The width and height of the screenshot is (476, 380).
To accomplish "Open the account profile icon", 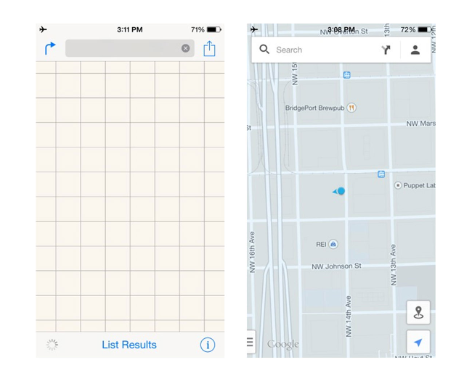I will pos(415,50).
